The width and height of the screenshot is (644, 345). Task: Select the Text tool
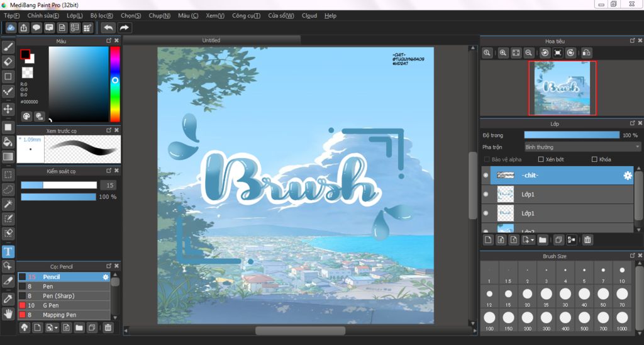[8, 251]
